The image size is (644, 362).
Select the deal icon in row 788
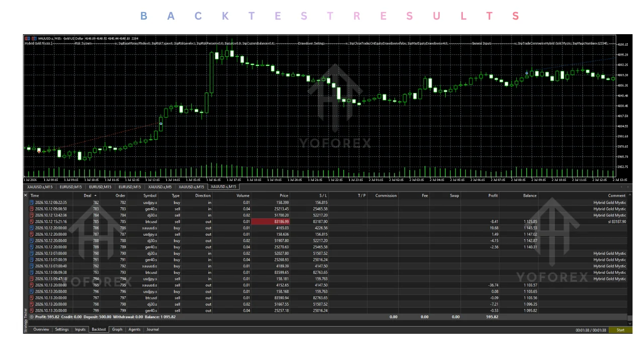[32, 241]
